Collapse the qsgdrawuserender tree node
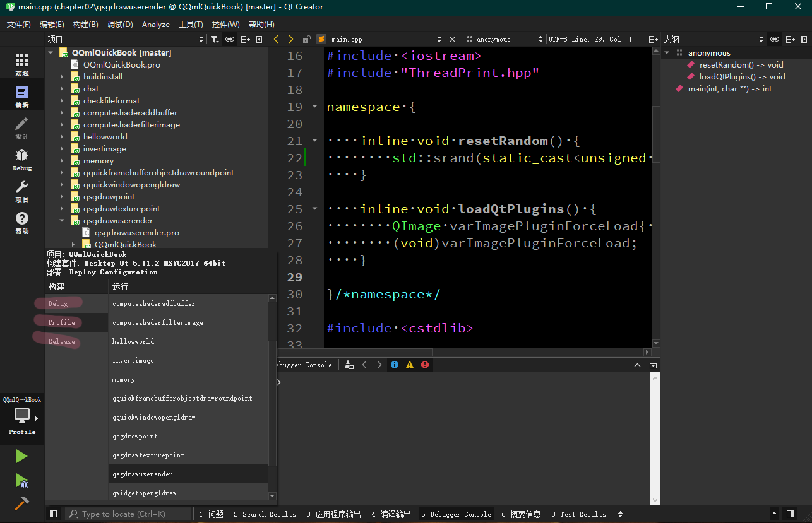812x523 pixels. tap(62, 221)
